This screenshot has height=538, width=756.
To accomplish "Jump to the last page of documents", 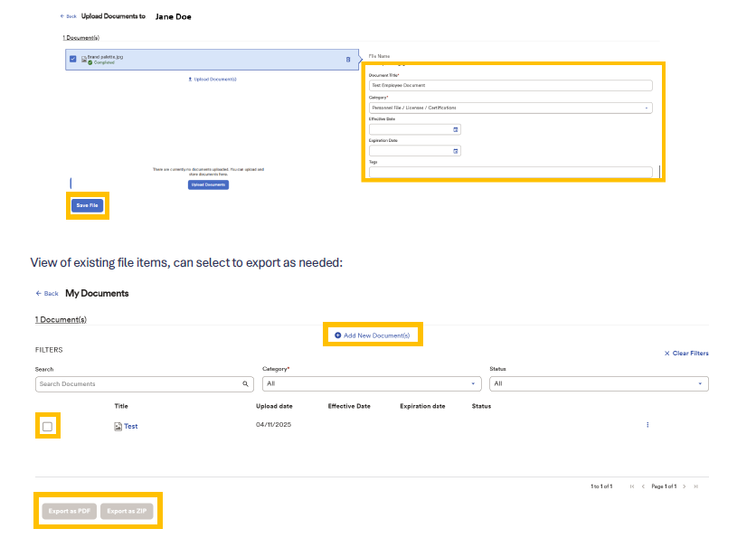I will coord(696,486).
